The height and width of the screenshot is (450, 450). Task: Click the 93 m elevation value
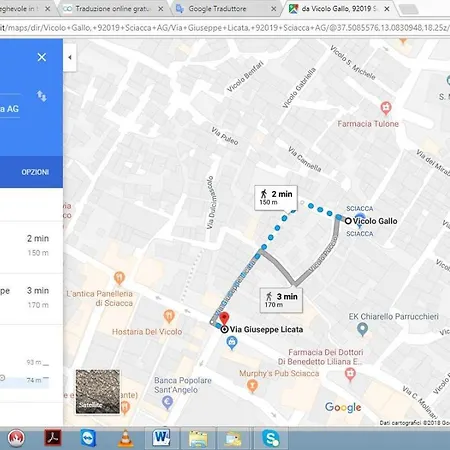(x=34, y=362)
